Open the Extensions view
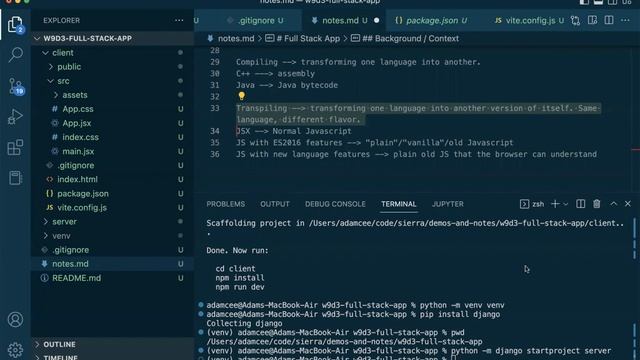 15,147
